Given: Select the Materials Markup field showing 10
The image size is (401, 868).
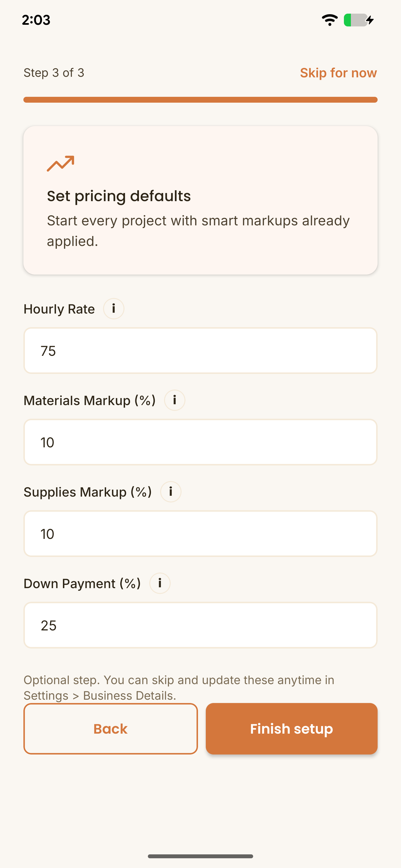Looking at the screenshot, I should 200,442.
